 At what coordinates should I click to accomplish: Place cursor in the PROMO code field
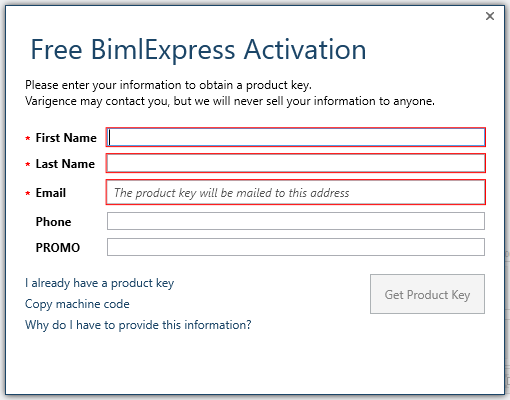tap(296, 247)
